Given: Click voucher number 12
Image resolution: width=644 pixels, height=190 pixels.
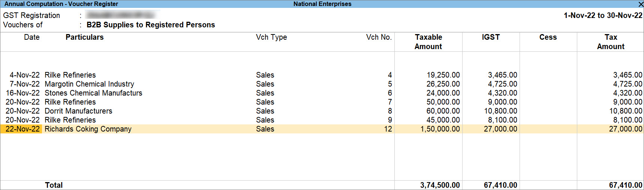Looking at the screenshot, I should click(388, 129).
